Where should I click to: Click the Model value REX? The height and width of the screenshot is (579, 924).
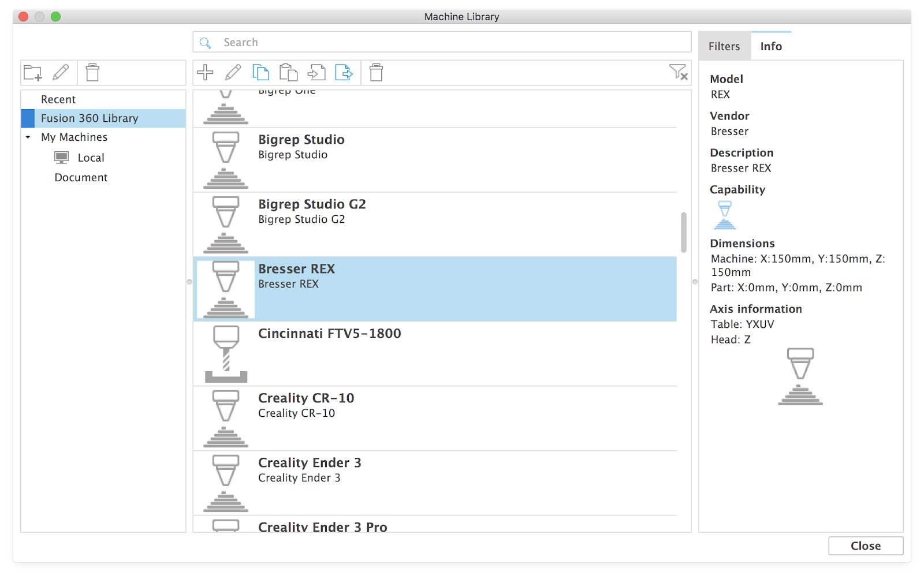point(720,95)
